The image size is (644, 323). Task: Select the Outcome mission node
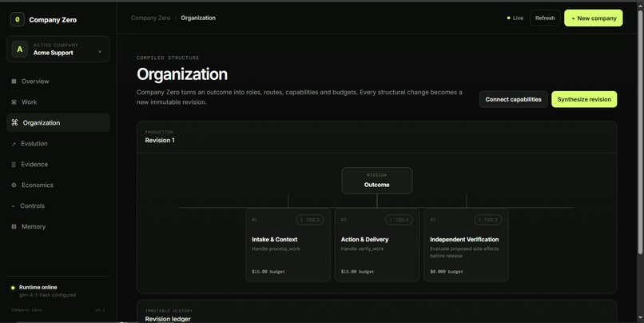pos(376,181)
